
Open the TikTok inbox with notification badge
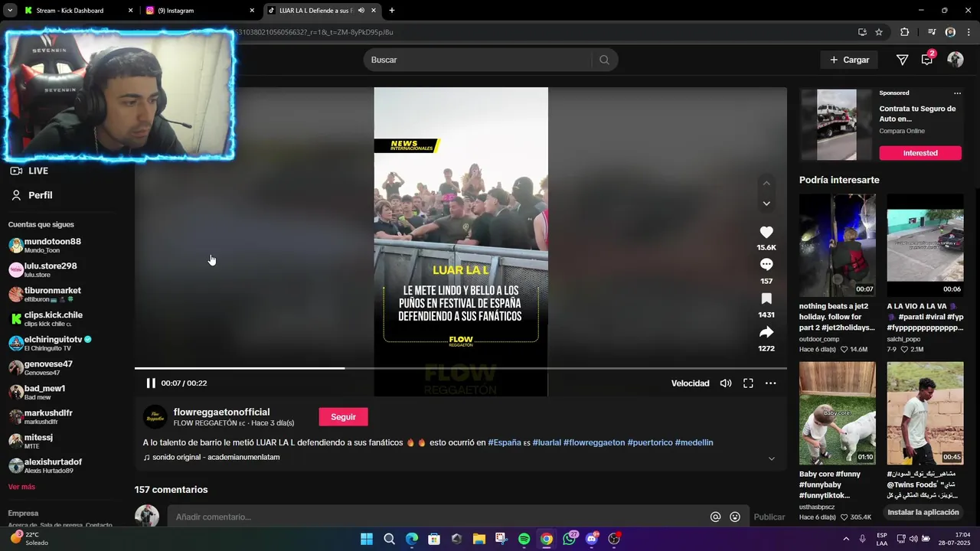(x=927, y=59)
